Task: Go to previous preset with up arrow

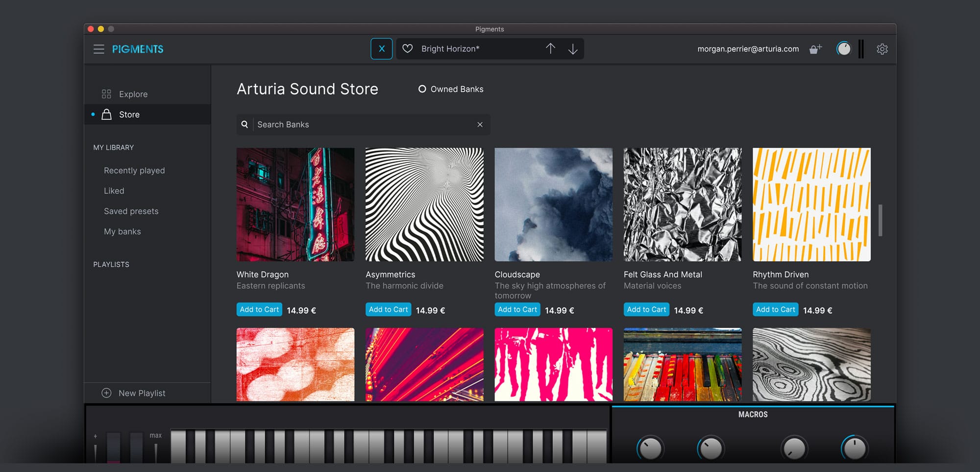Action: pos(550,49)
